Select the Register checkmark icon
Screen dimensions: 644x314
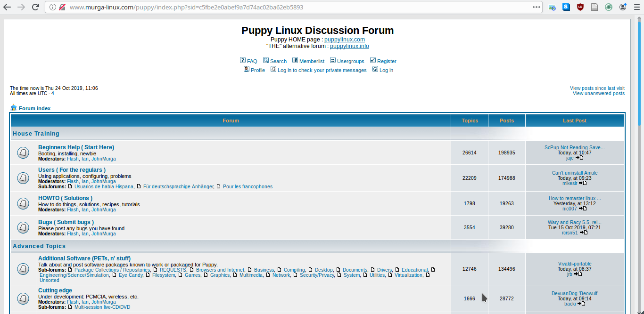[x=372, y=61]
